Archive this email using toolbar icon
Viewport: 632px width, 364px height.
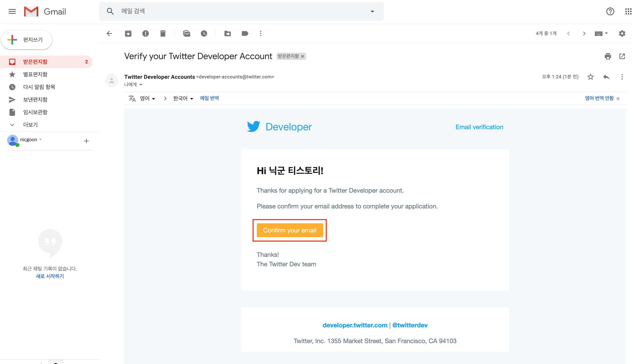(128, 33)
